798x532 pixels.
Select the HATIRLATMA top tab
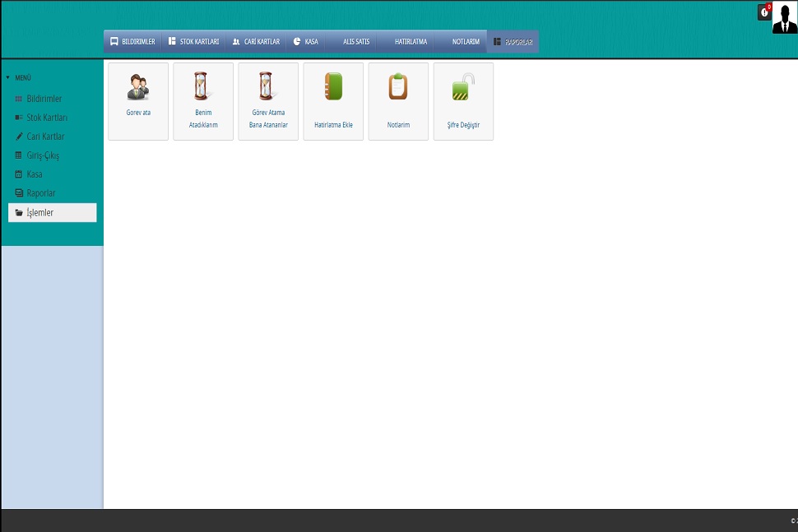[x=411, y=41]
